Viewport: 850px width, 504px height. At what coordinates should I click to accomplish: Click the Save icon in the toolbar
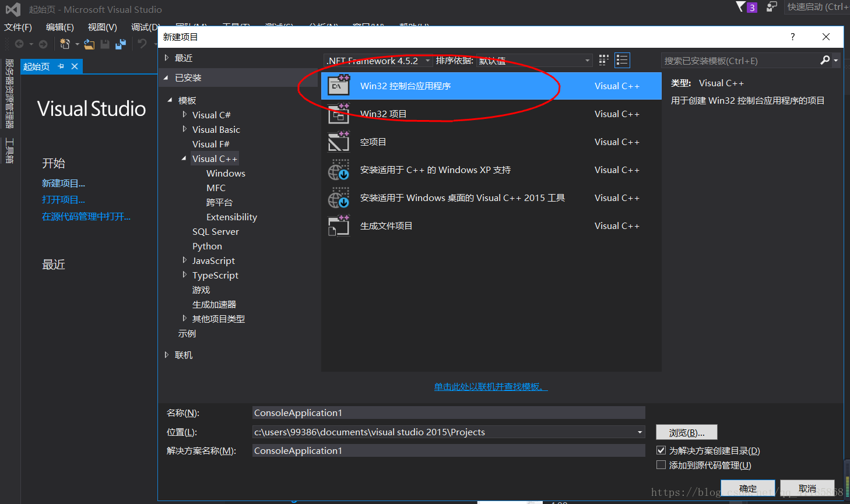pyautogui.click(x=105, y=44)
